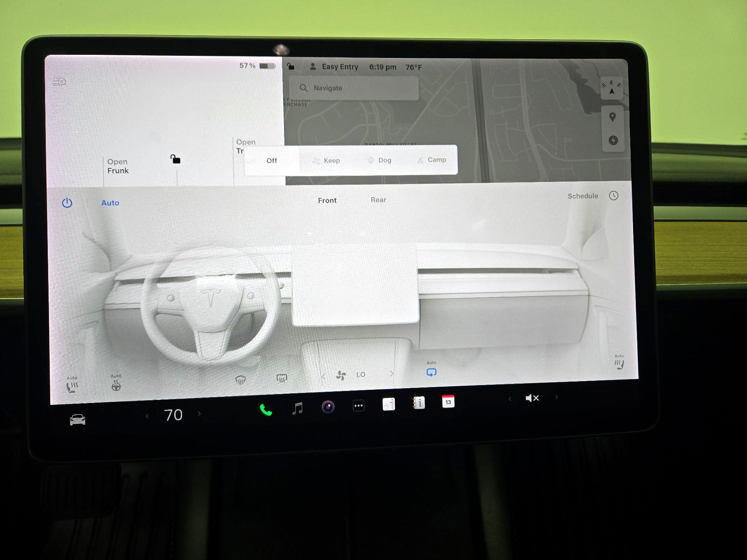Viewport: 747px width, 560px height.
Task: Open the Phone app
Action: pyautogui.click(x=266, y=410)
